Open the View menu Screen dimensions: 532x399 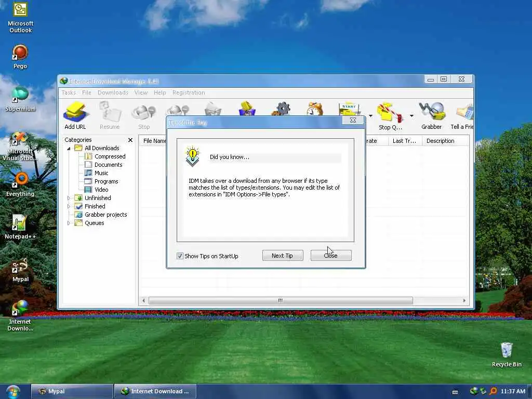[x=141, y=92]
